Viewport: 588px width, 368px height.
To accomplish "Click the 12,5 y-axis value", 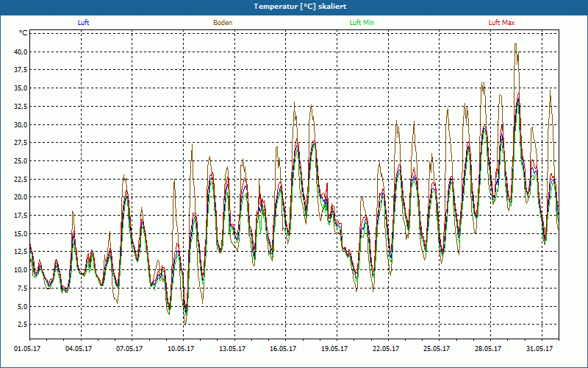I will 21,252.
